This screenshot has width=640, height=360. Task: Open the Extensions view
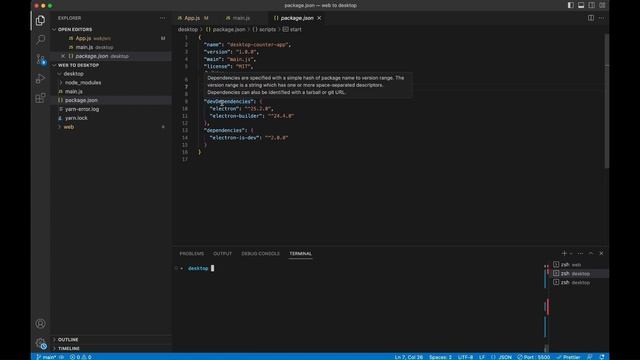point(40,98)
